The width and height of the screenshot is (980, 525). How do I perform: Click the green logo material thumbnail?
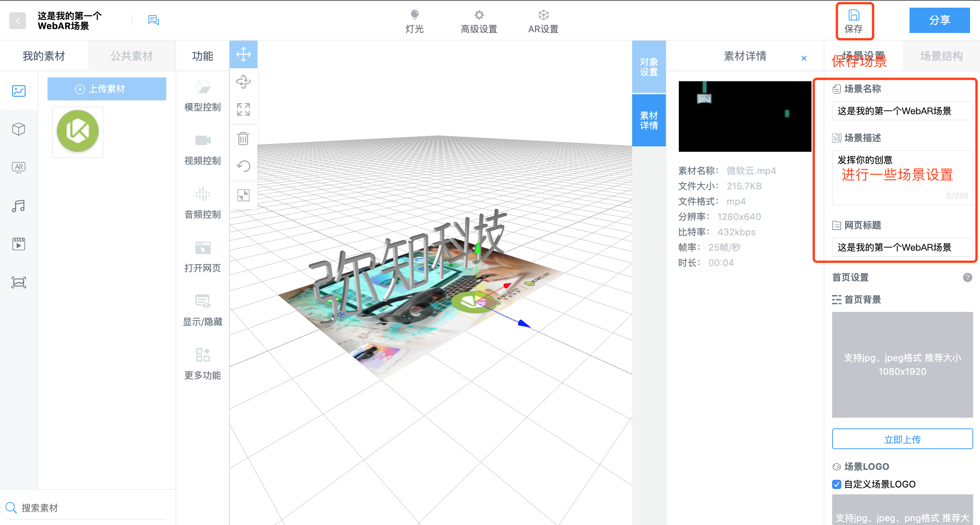point(78,131)
